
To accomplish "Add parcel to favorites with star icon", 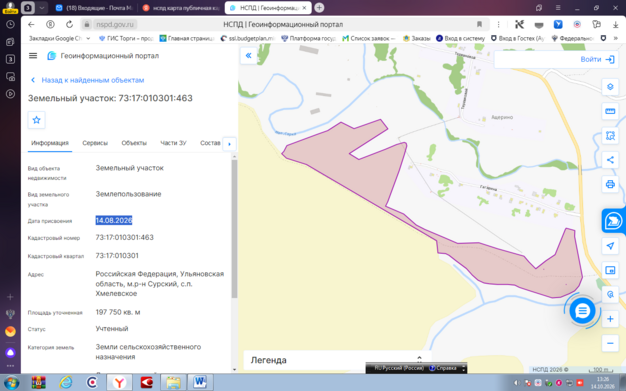I will point(36,120).
